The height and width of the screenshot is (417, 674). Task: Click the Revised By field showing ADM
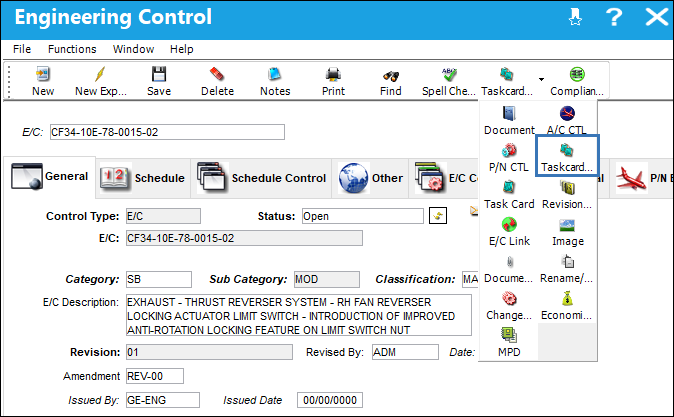click(x=405, y=352)
